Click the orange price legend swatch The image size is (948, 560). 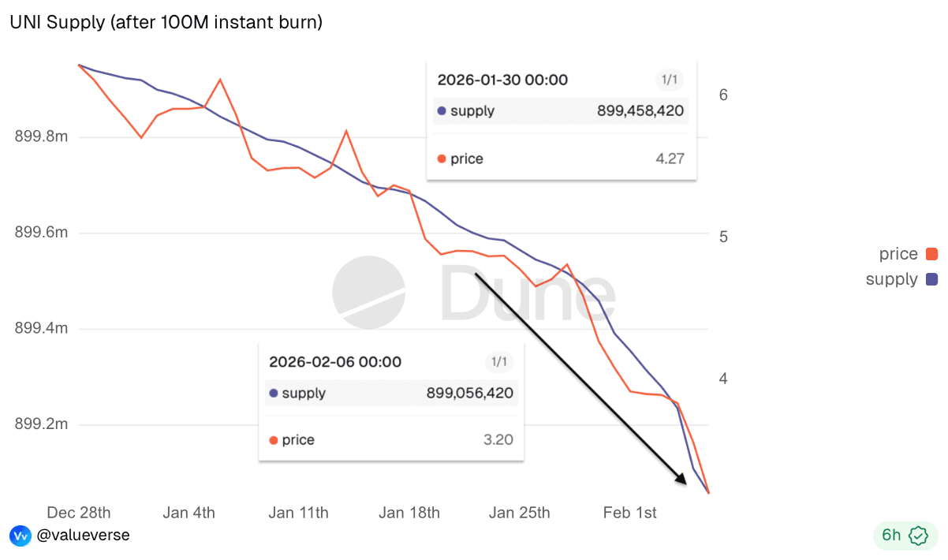pyautogui.click(x=931, y=254)
